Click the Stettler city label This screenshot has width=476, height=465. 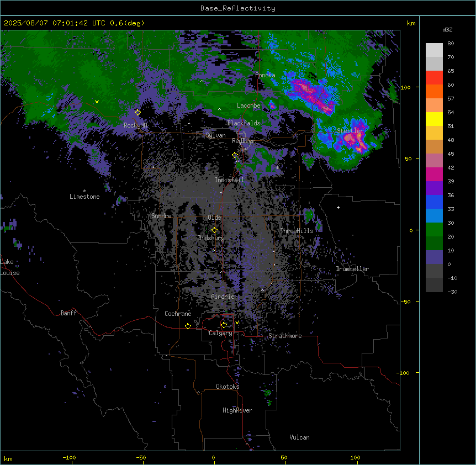point(350,131)
